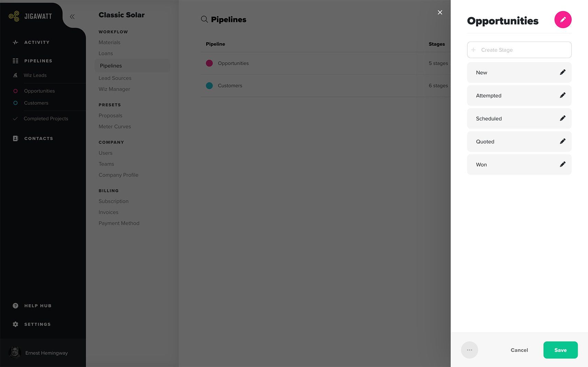
Task: Cancel editing the Opportunities pipeline
Action: tap(519, 350)
